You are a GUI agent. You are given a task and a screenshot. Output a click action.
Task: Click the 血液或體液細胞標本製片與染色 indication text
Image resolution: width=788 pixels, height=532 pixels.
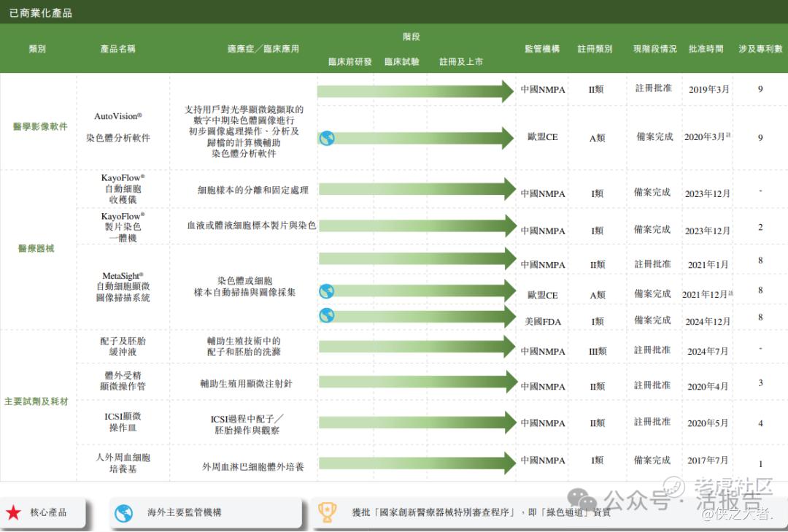click(x=252, y=225)
